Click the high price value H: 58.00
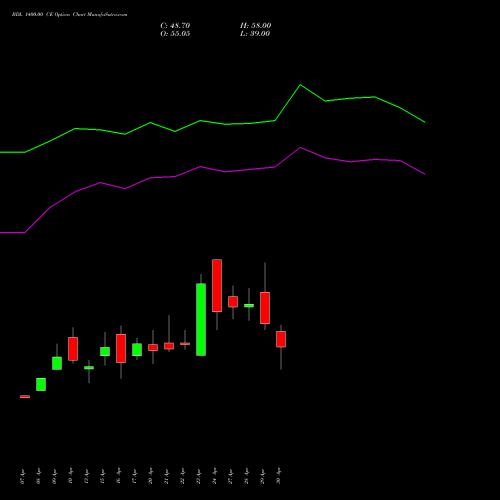 coord(255,26)
